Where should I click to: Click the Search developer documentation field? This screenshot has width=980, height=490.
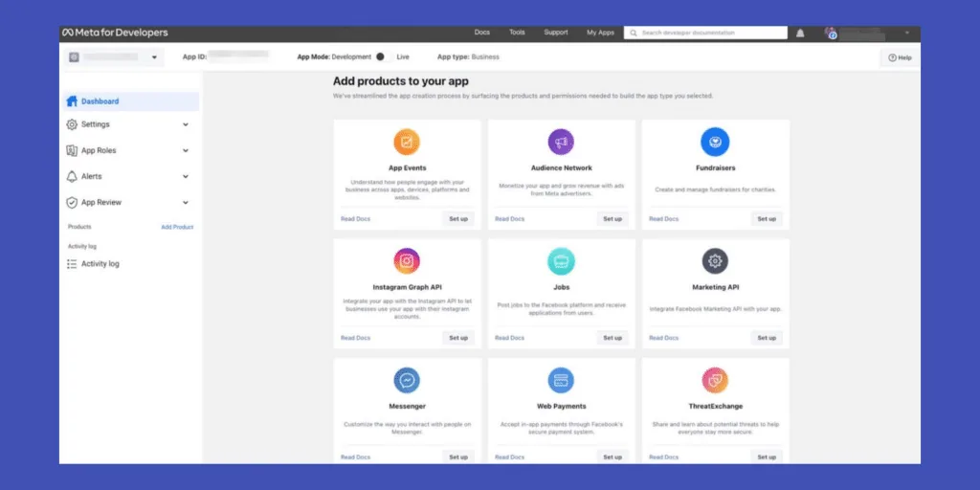click(x=705, y=33)
